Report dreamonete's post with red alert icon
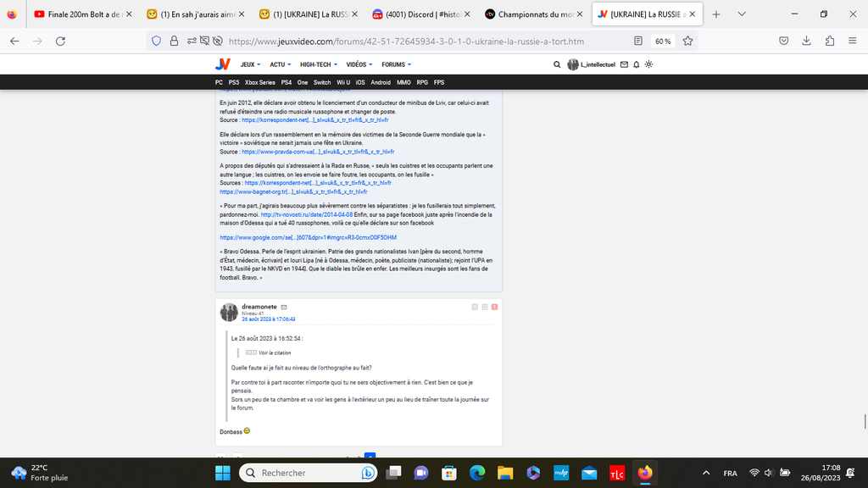Image resolution: width=868 pixels, height=488 pixels. (494, 307)
